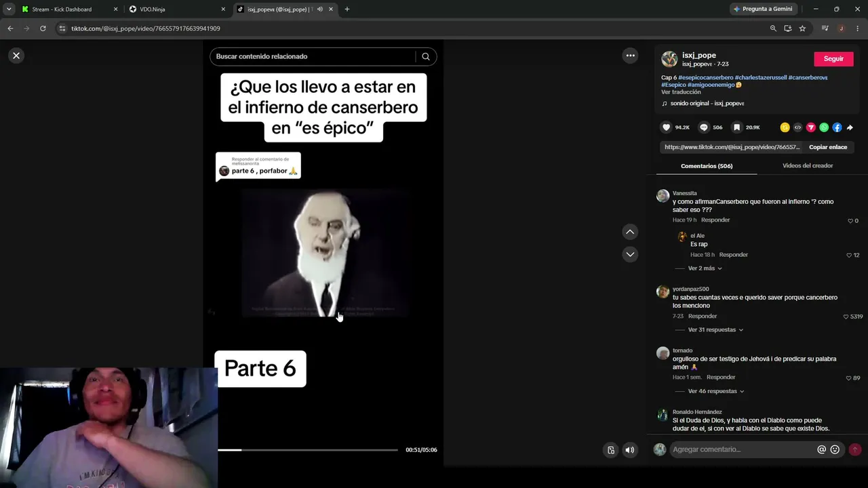Open Chrome tab search dropdown
The height and width of the screenshot is (488, 868).
point(8,9)
